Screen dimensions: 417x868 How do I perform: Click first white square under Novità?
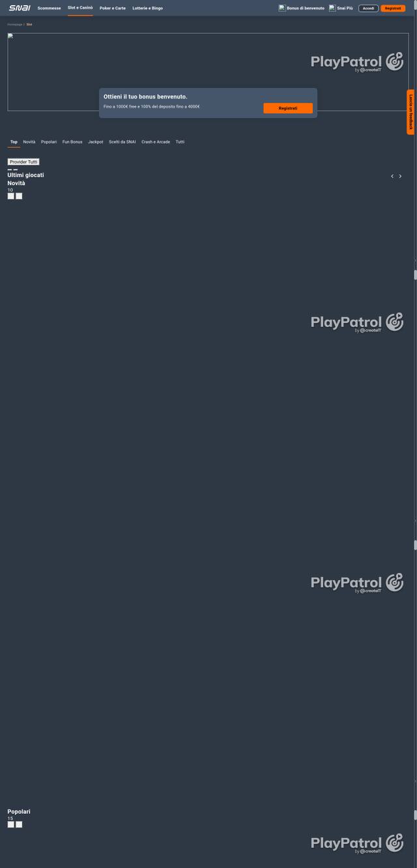point(10,196)
